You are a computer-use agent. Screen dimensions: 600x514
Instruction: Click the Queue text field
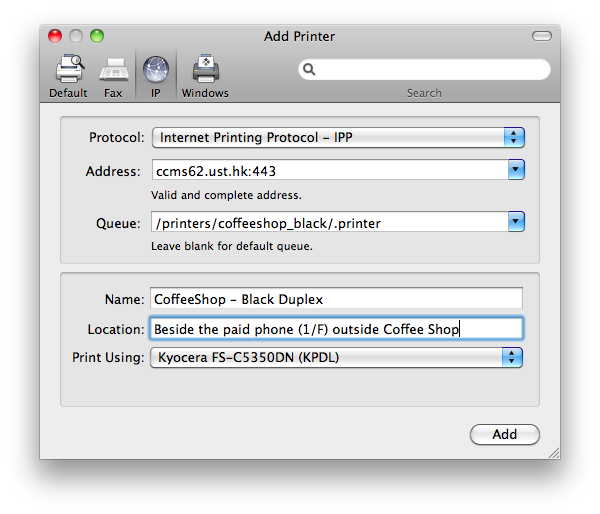coord(328,222)
